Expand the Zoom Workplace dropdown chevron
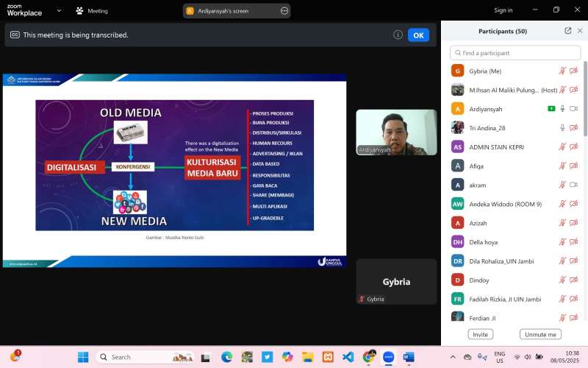 pyautogui.click(x=59, y=11)
